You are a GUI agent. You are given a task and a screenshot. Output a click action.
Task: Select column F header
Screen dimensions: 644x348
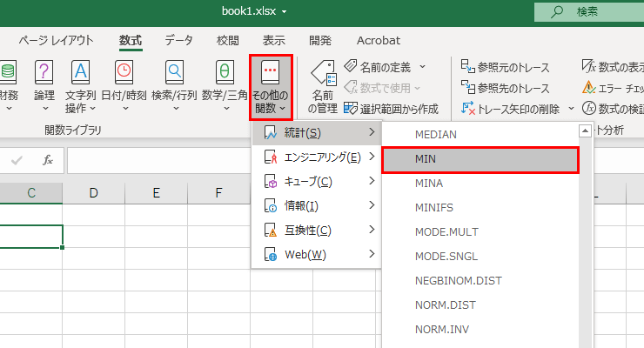point(219,193)
